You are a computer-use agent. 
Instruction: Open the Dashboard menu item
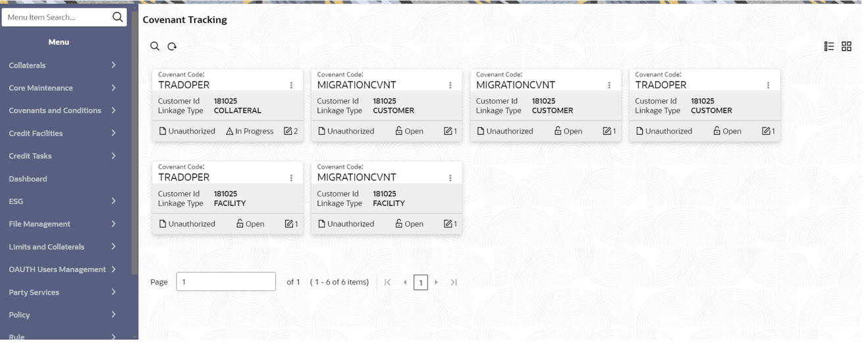tap(28, 178)
